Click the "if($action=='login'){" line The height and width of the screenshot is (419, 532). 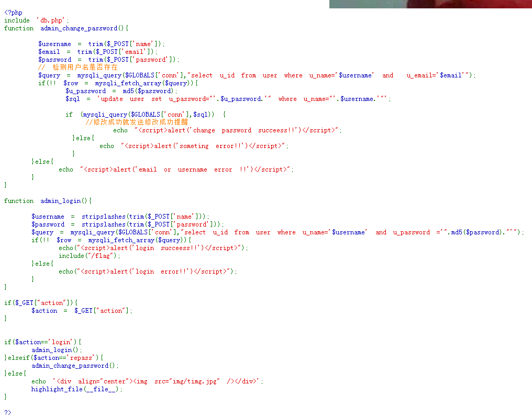[x=43, y=342]
